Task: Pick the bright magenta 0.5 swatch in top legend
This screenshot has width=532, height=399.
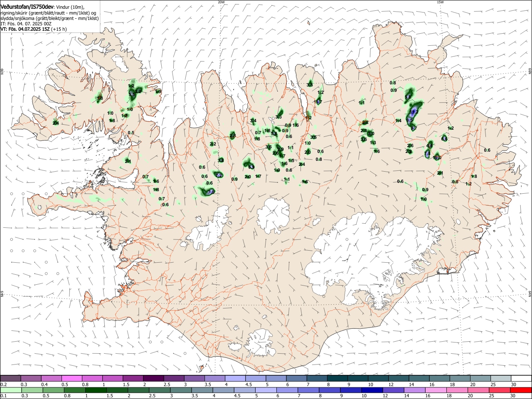Action: click(x=72, y=378)
